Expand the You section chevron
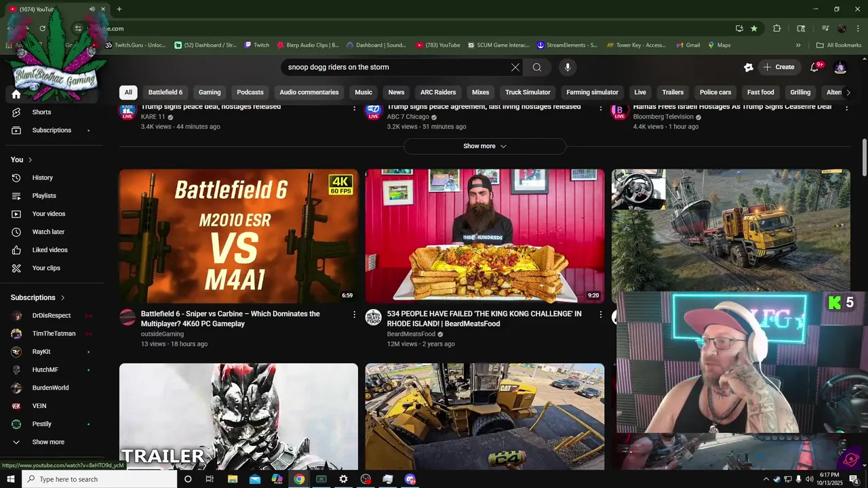Screen dimensions: 868x488 point(30,160)
